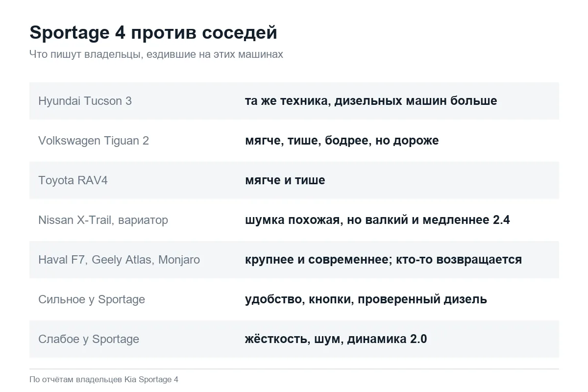Image resolution: width=588 pixels, height=392 pixels.
Task: Click footer "По отчётам владельцев Kia Sportage 4"
Action: 104,380
